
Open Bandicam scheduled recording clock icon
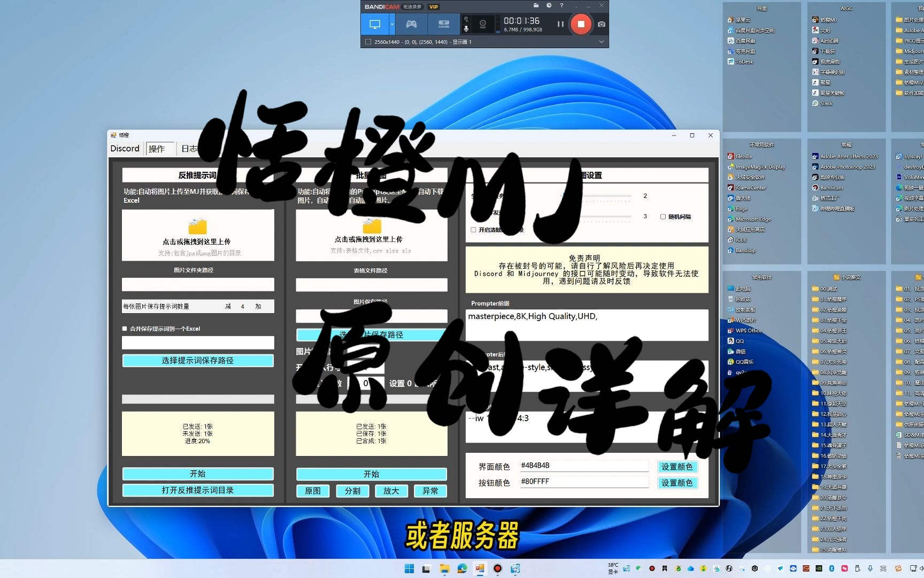pyautogui.click(x=549, y=5)
